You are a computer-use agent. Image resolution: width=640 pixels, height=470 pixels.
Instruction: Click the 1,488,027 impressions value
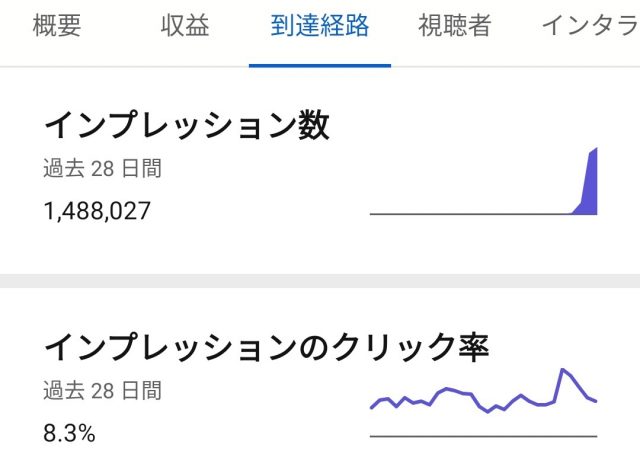click(97, 211)
